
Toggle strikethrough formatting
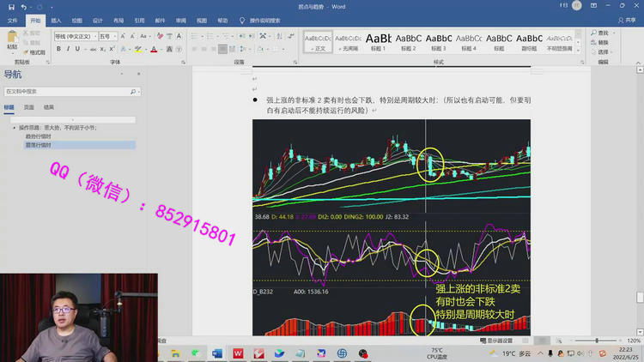point(92,50)
